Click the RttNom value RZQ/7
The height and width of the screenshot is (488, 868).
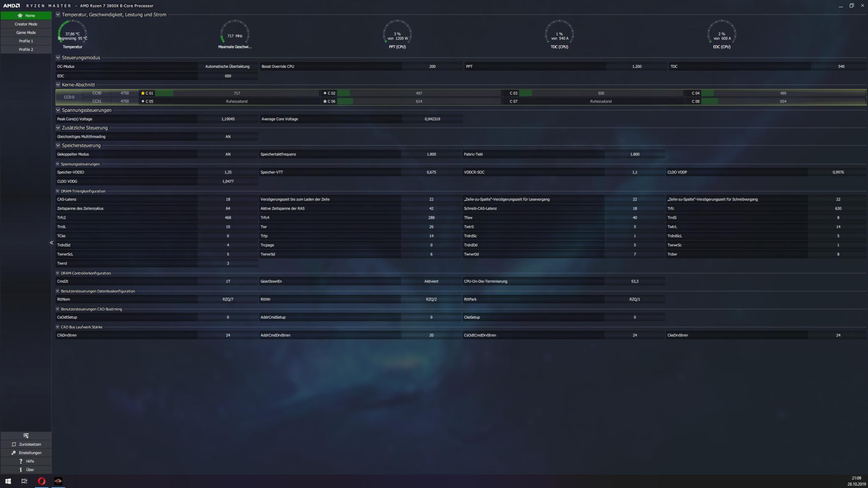pos(228,299)
